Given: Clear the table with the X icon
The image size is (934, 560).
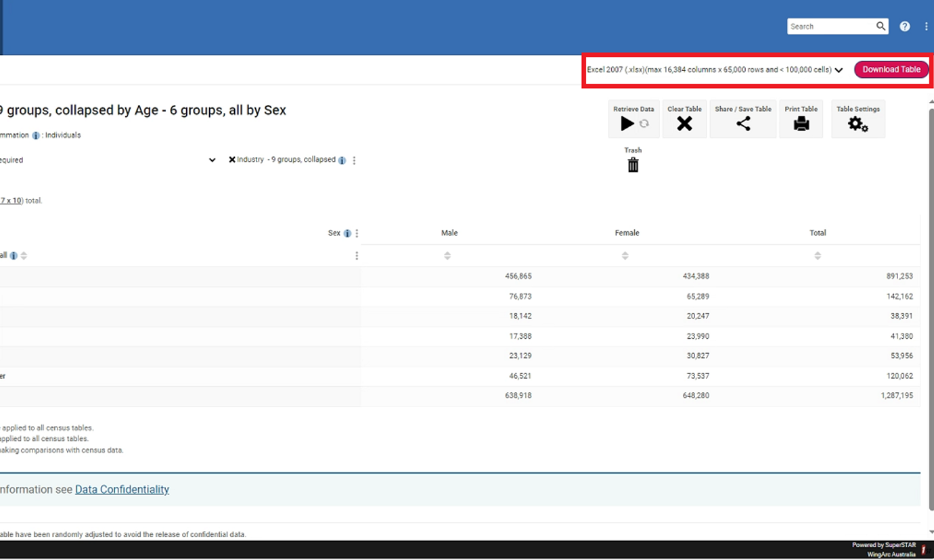Looking at the screenshot, I should pos(684,124).
